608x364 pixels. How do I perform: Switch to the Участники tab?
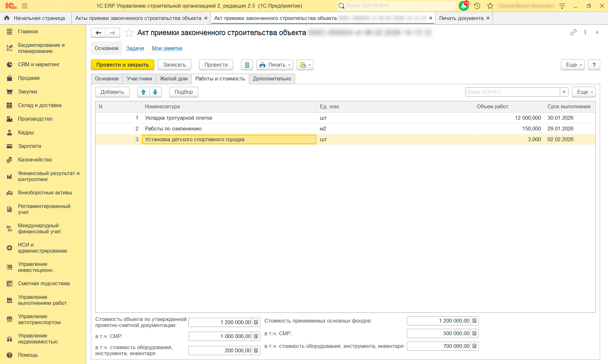pyautogui.click(x=139, y=78)
